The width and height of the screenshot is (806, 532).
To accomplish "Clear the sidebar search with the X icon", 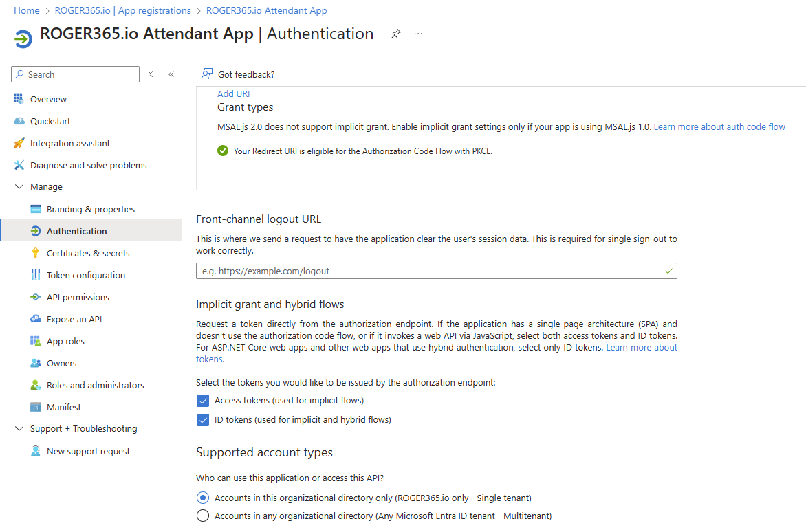I will point(151,74).
